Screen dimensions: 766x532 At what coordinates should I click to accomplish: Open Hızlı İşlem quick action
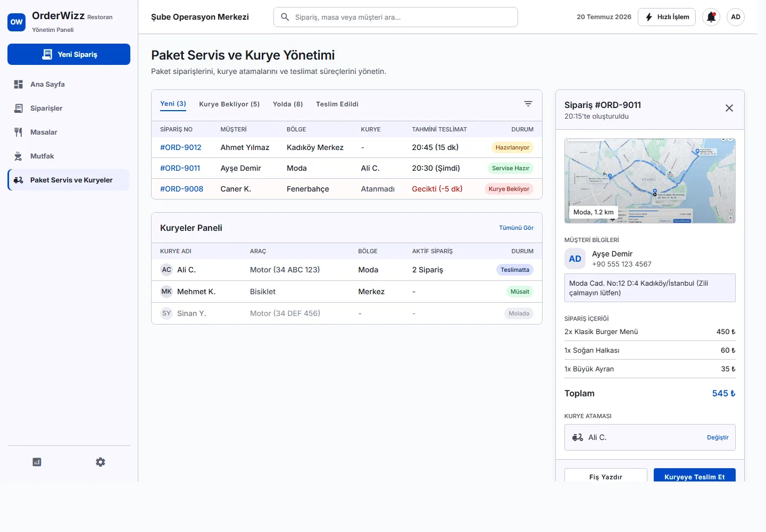(x=667, y=17)
